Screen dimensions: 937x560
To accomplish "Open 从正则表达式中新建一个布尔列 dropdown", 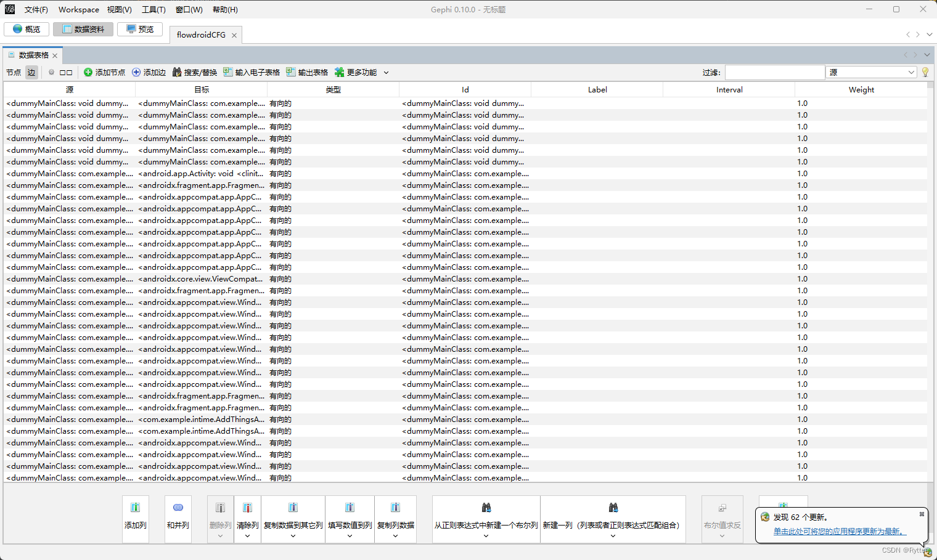I will pyautogui.click(x=486, y=536).
